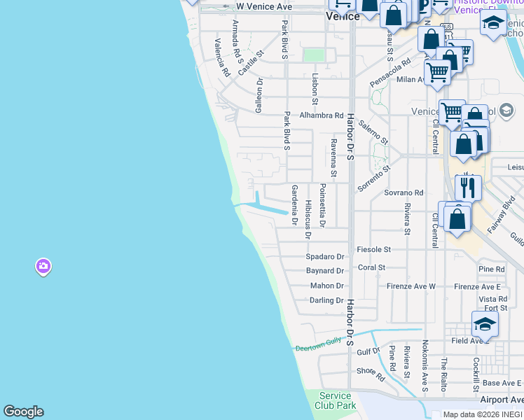Click the Pensacola Rd label

[390, 73]
